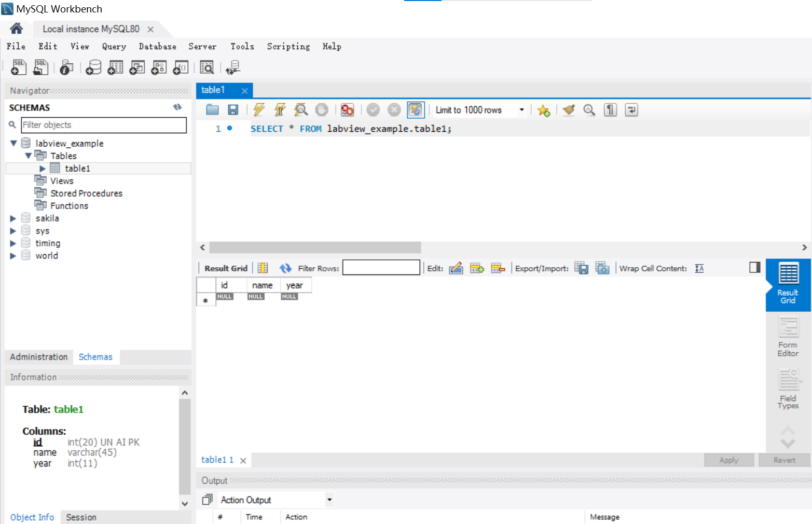Image resolution: width=812 pixels, height=524 pixels.
Task: Create a new SQL tab for executing queries
Action: click(x=18, y=67)
